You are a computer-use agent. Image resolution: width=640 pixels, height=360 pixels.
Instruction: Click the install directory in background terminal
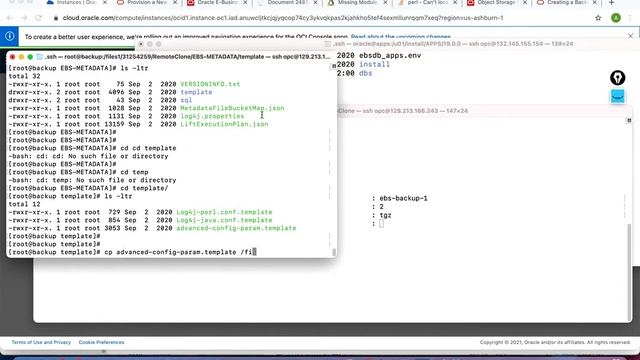click(x=374, y=64)
